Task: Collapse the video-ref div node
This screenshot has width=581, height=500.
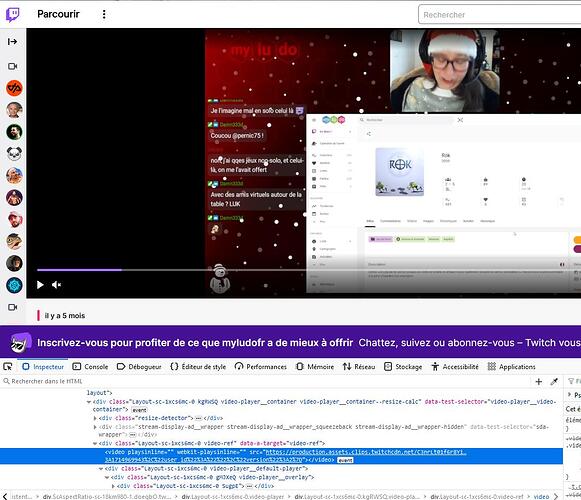Action: coord(95,443)
